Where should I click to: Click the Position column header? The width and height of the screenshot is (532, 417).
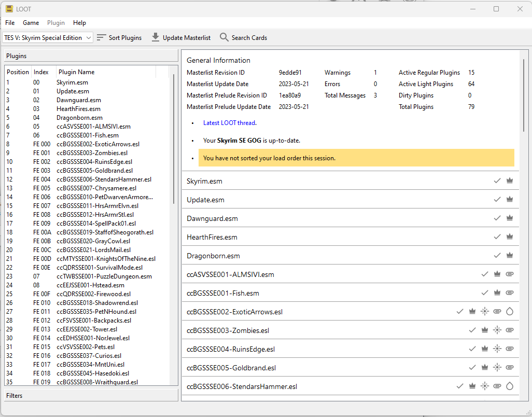coord(18,72)
